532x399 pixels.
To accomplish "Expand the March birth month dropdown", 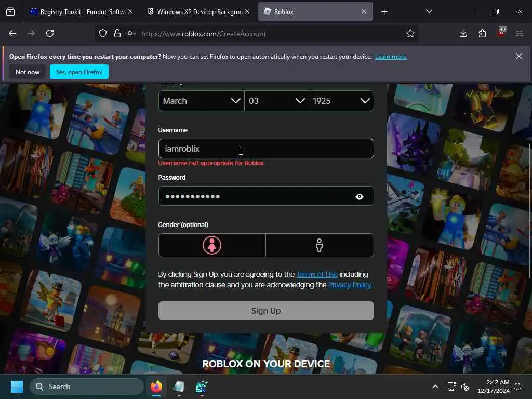I will (201, 101).
